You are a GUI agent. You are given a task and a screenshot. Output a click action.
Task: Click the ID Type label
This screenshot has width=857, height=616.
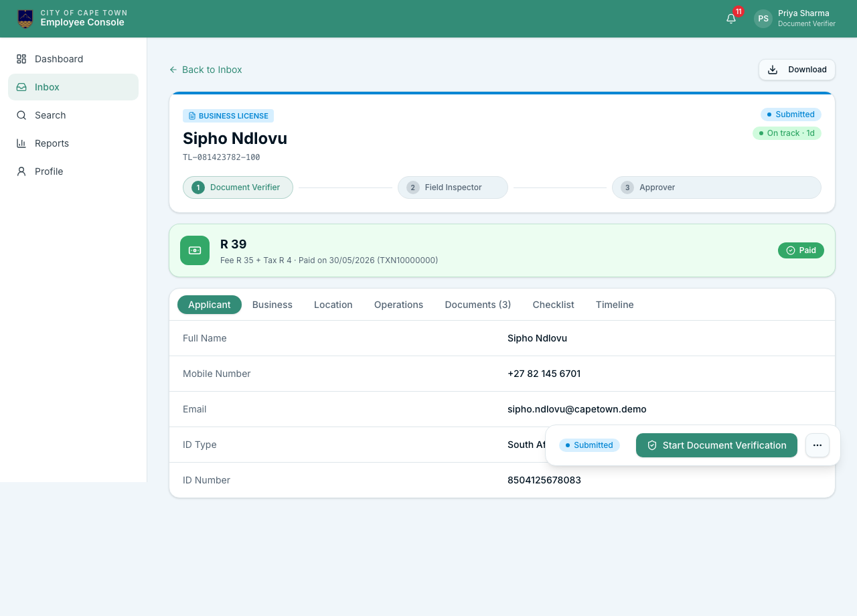click(200, 445)
